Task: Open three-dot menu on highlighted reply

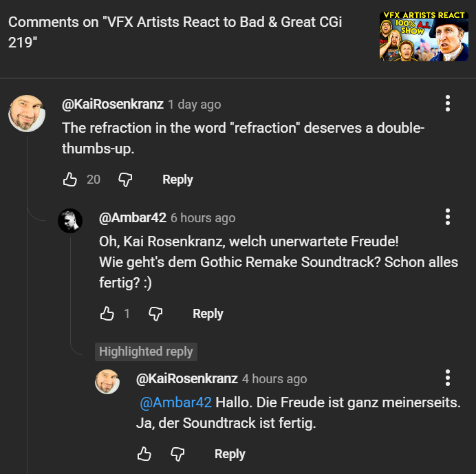Action: coord(448,378)
